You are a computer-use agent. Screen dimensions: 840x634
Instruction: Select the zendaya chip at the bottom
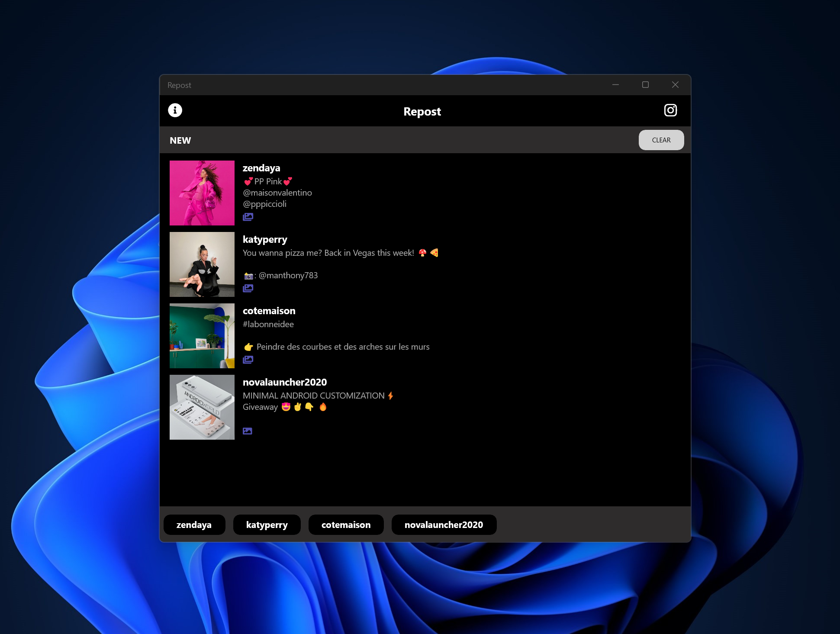point(194,525)
